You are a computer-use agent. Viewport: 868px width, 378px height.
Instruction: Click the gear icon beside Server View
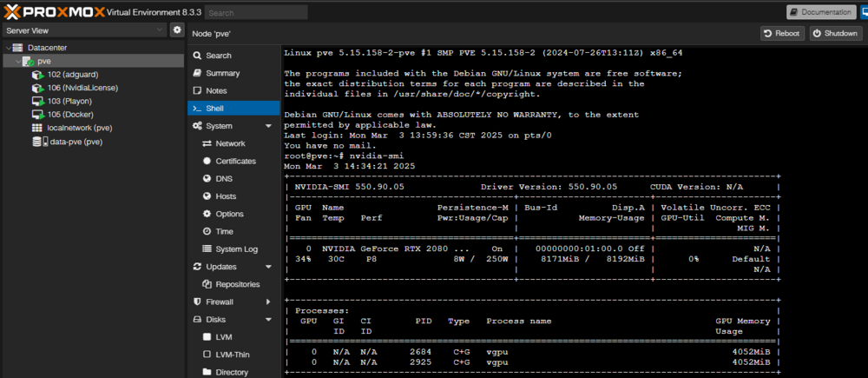(176, 30)
